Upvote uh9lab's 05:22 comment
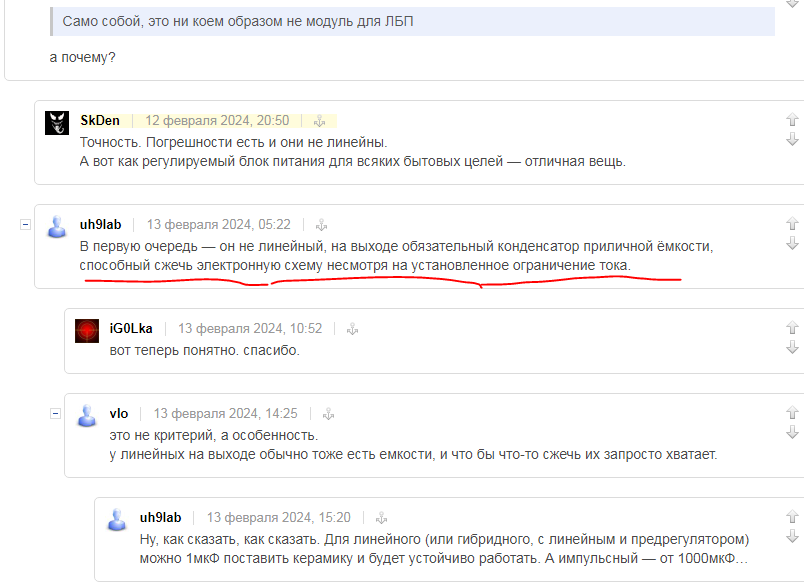This screenshot has width=804, height=583. point(792,223)
